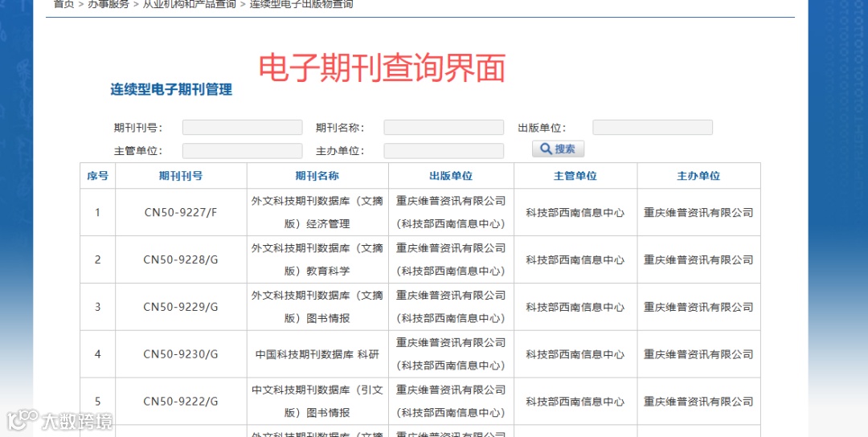Click journal name 外文科技期刊数据库（文摘版）教育科学
Image resolution: width=868 pixels, height=437 pixels.
point(317,259)
